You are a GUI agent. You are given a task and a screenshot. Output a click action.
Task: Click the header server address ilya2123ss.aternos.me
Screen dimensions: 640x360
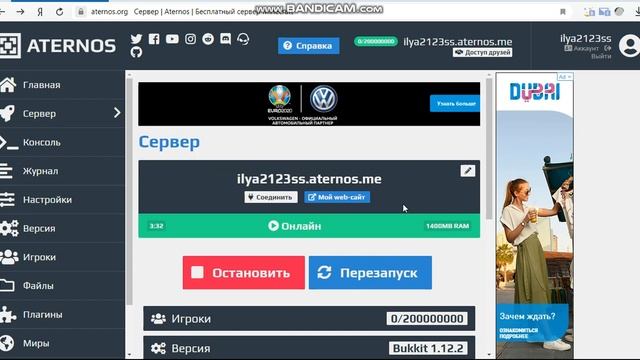point(458,42)
